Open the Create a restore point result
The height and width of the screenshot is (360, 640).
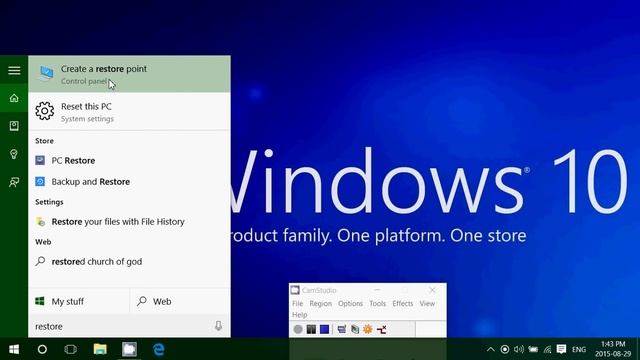coord(129,74)
